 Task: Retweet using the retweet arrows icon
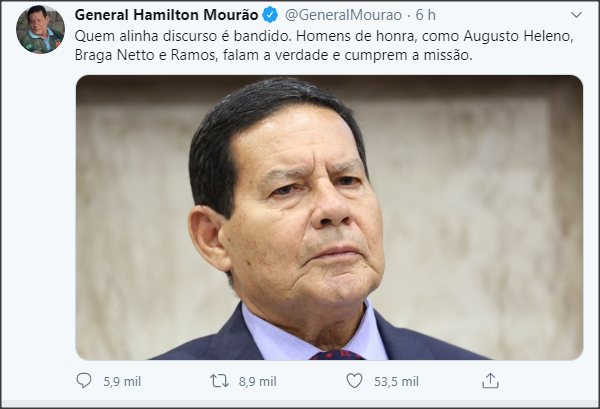click(219, 381)
